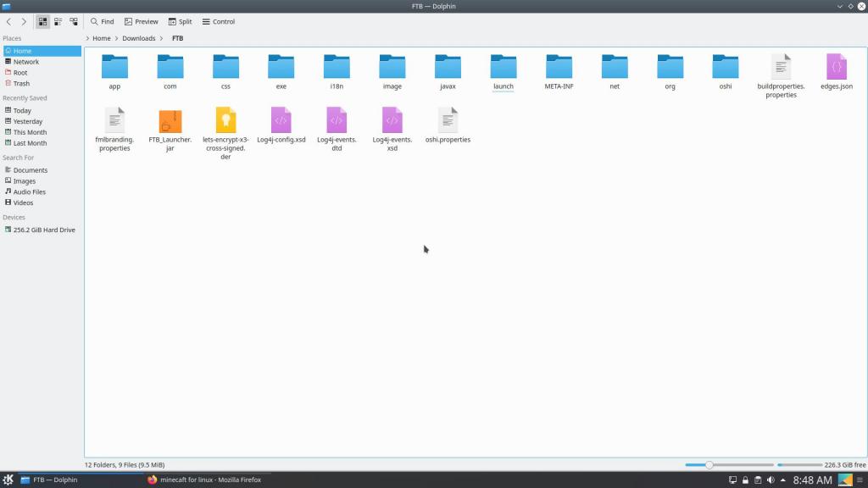The height and width of the screenshot is (488, 868).
Task: Switch to Icons view mode
Action: (x=42, y=21)
